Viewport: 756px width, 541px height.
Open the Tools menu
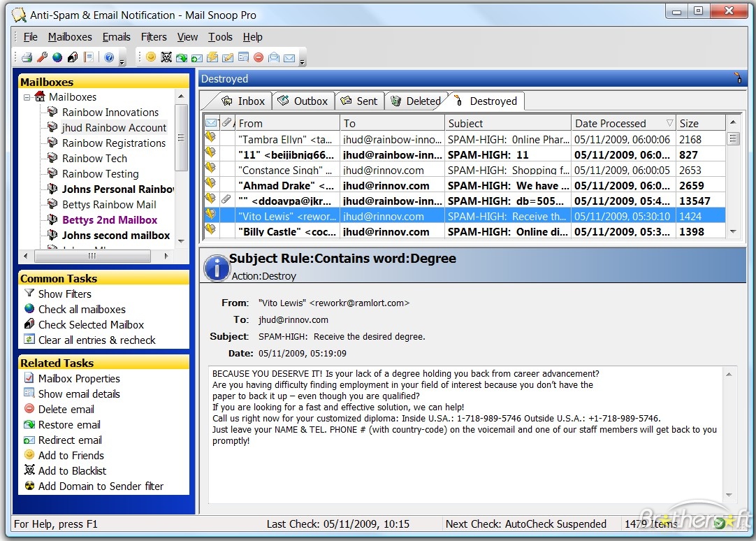pos(220,37)
